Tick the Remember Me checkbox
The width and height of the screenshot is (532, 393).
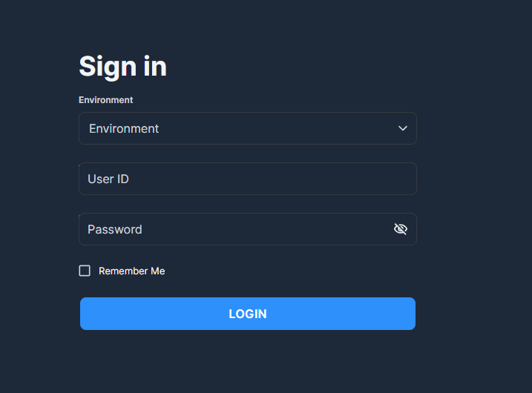pyautogui.click(x=85, y=271)
